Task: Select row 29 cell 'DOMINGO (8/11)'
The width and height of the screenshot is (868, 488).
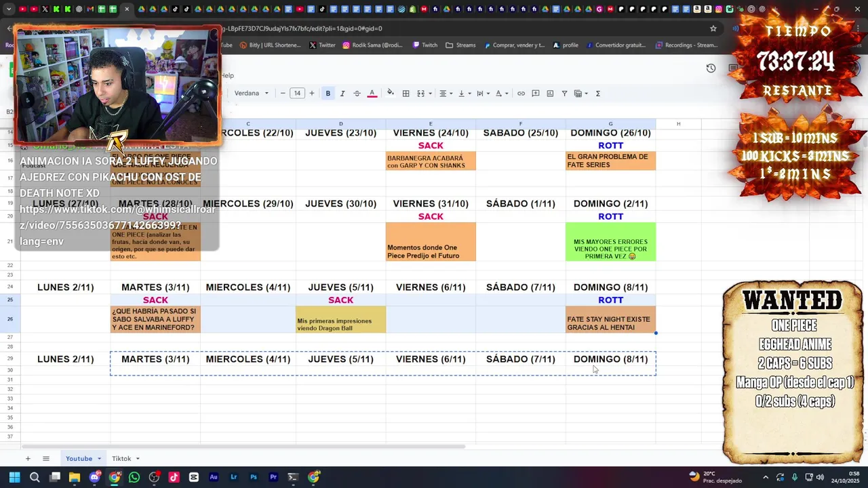Action: coord(610,359)
